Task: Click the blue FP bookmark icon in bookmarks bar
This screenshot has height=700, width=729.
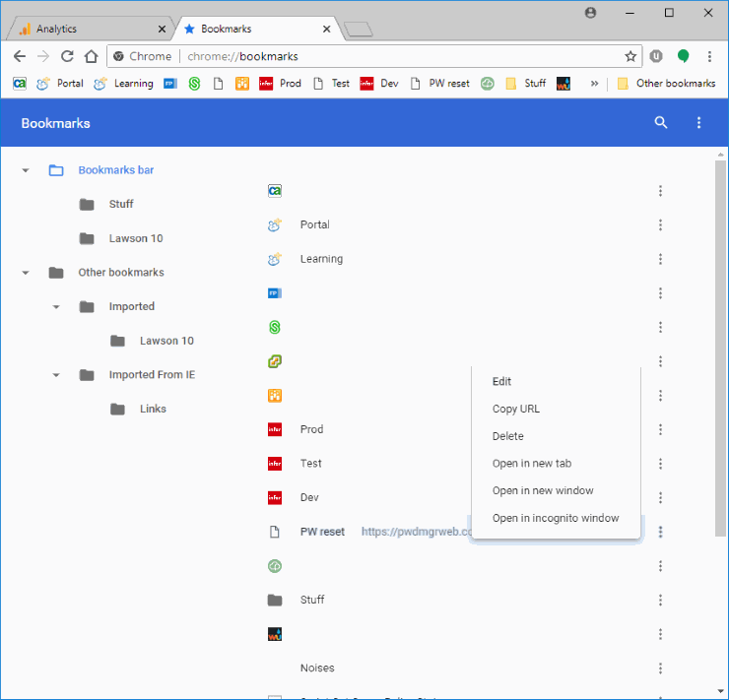Action: pyautogui.click(x=170, y=84)
